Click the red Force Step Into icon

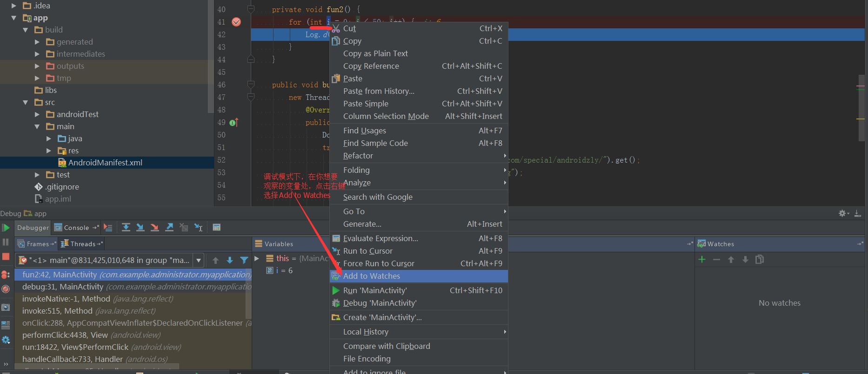tap(154, 227)
